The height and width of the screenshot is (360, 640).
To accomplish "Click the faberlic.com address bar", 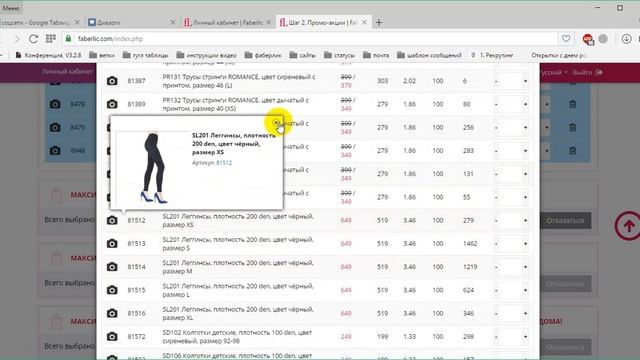I will pyautogui.click(x=310, y=39).
